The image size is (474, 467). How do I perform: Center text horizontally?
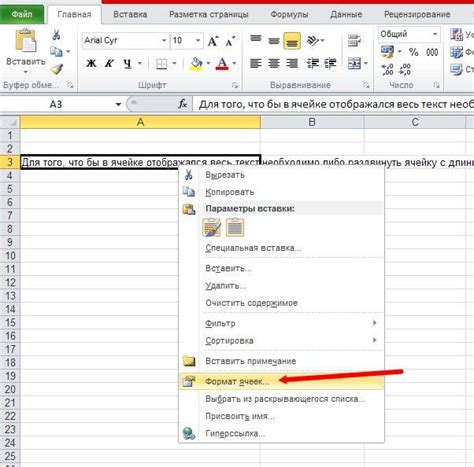274,63
